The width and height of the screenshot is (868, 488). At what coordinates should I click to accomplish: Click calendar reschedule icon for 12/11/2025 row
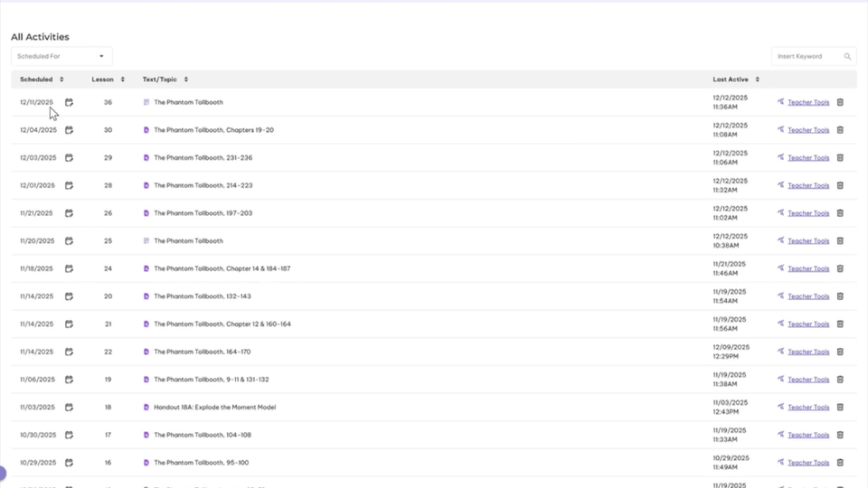[69, 102]
